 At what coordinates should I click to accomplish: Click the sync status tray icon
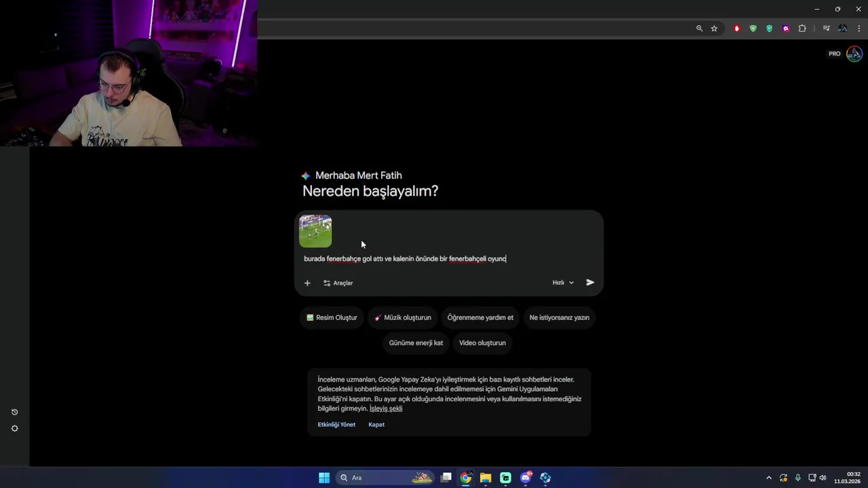[x=783, y=478]
